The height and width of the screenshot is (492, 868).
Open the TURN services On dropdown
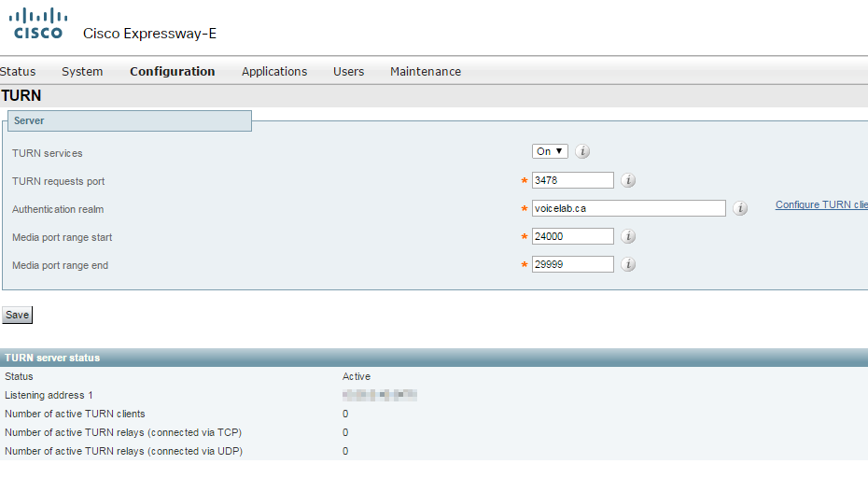[x=550, y=151]
